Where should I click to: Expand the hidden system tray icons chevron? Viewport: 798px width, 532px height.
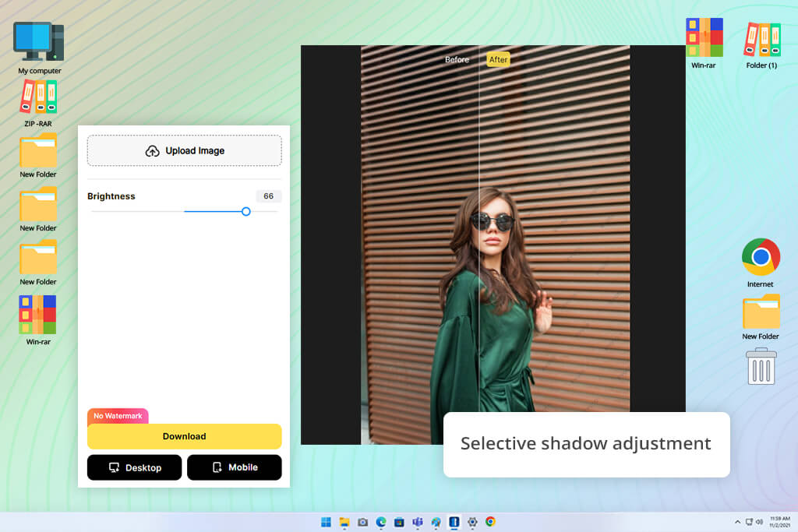(737, 522)
